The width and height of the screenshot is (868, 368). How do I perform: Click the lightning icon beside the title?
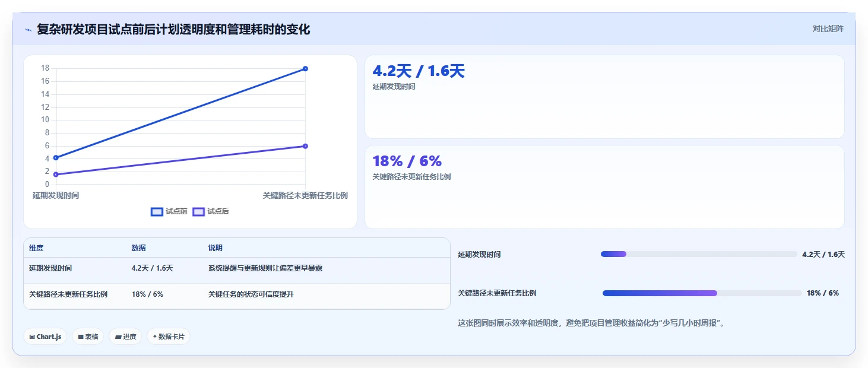28,30
